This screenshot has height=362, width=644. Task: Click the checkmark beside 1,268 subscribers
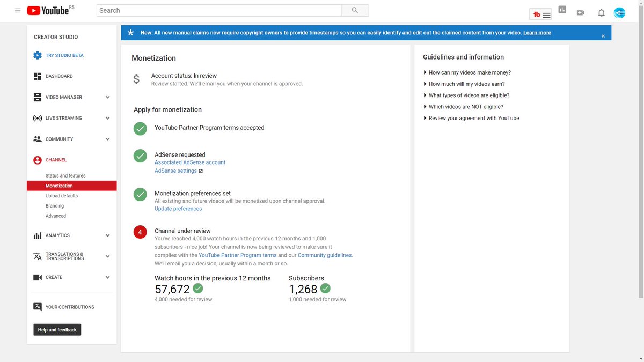click(325, 289)
